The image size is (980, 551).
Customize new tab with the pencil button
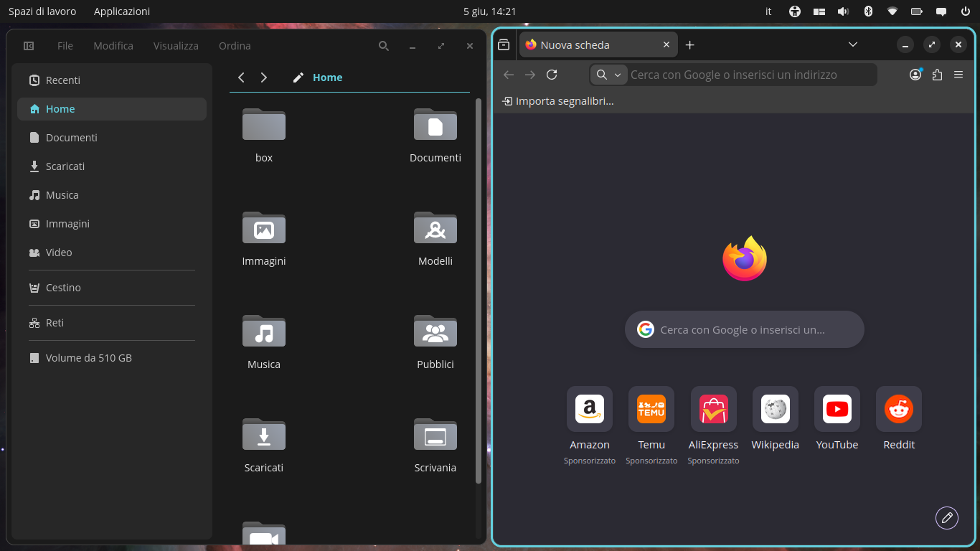click(x=947, y=517)
